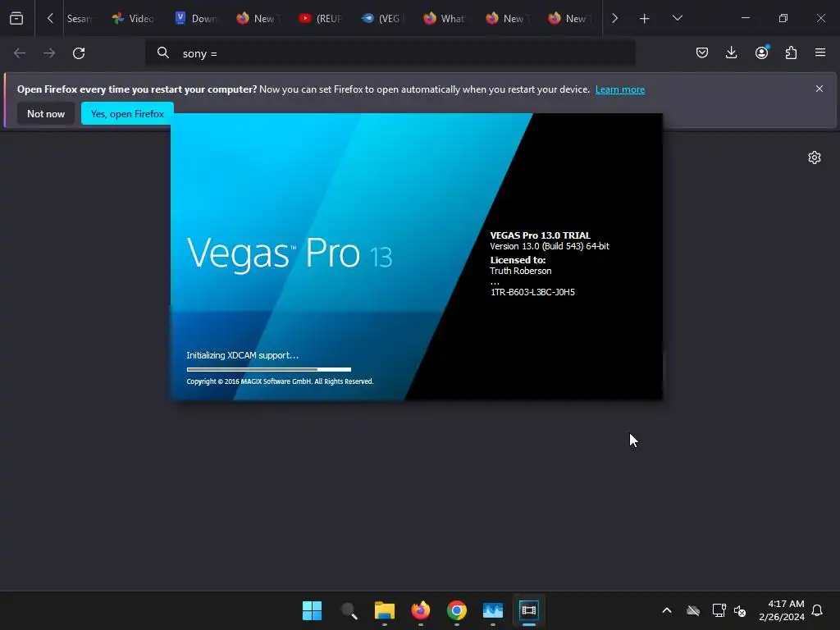Open the Downloads panel
The width and height of the screenshot is (840, 630).
pos(731,52)
